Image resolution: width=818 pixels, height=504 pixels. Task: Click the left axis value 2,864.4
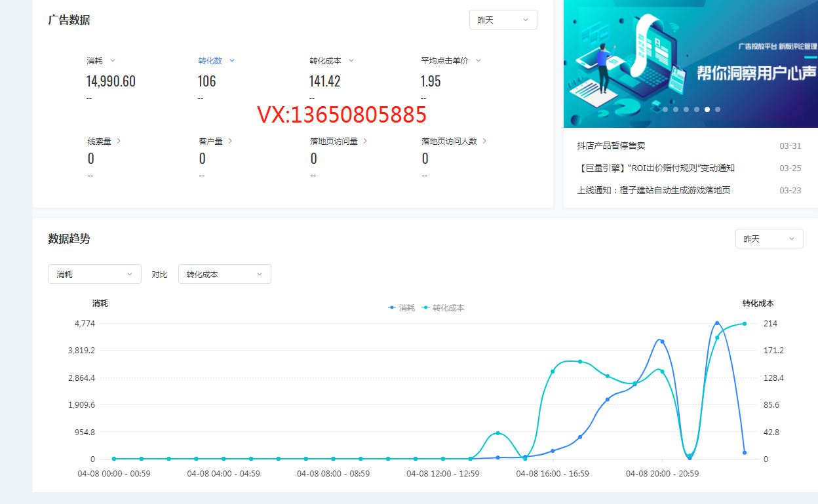pos(81,378)
